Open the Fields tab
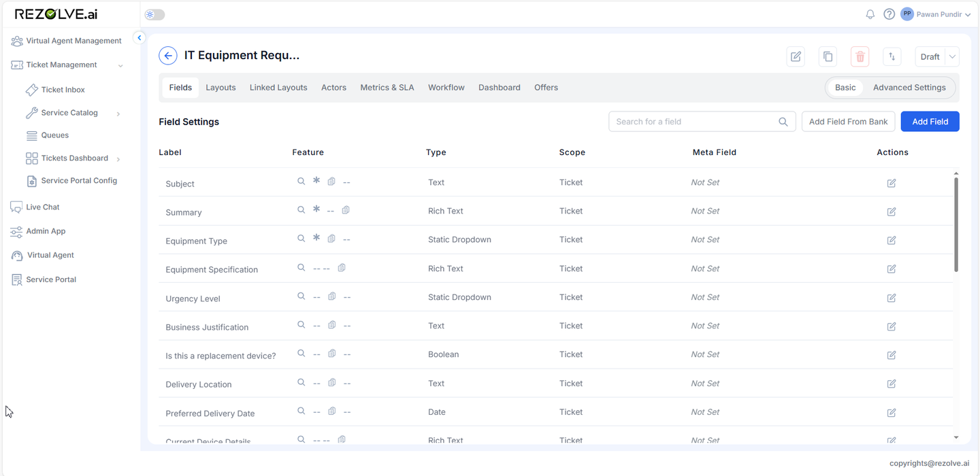 [180, 87]
